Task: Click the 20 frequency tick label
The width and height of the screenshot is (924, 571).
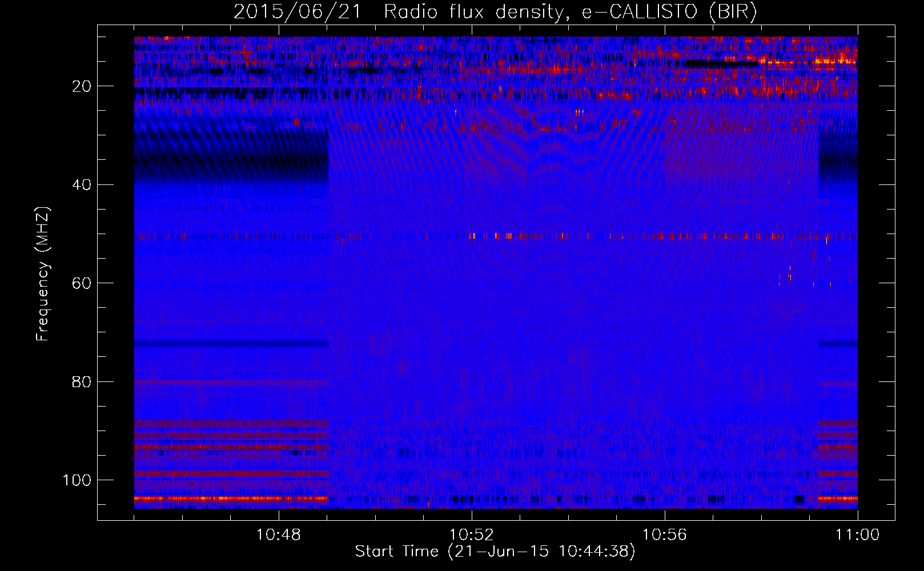Action: (x=82, y=86)
